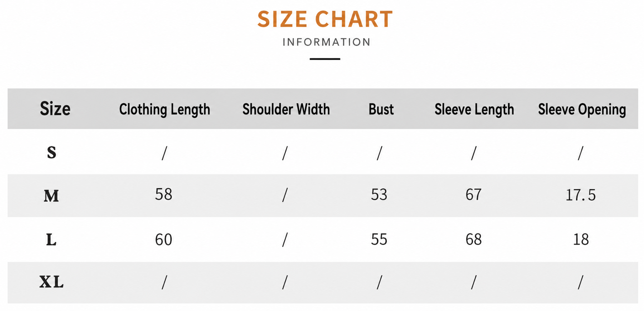644x311 pixels.
Task: Select sleeve opening value 18
Action: point(581,240)
